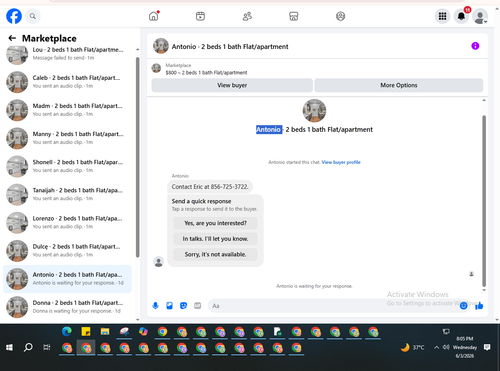
Task: Open the Marketplace storefront icon
Action: click(x=294, y=16)
